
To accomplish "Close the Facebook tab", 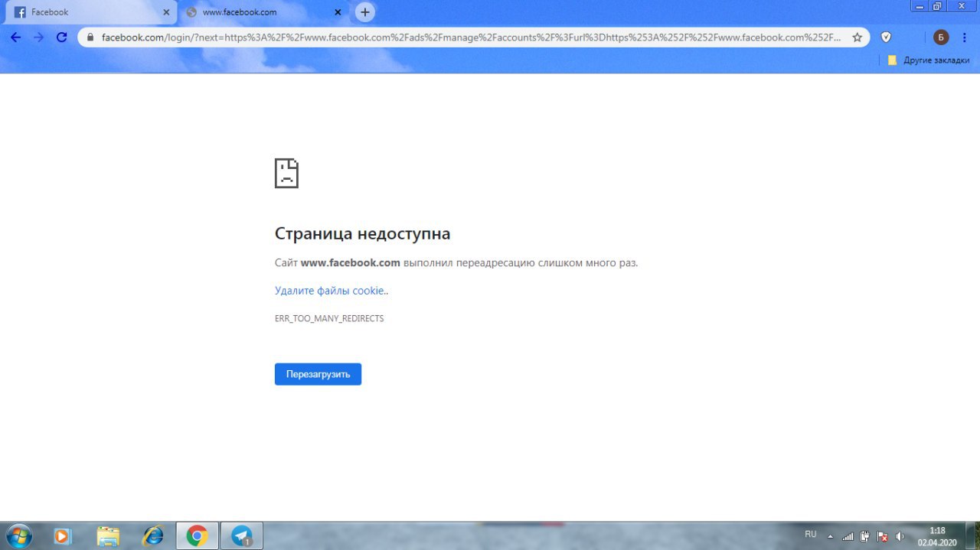I will [166, 12].
